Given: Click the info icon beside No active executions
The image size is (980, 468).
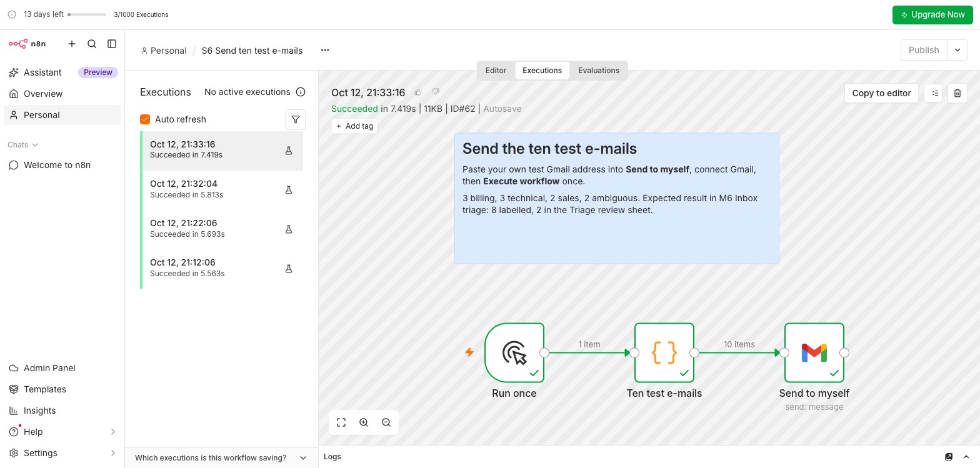Looking at the screenshot, I should click(x=301, y=92).
